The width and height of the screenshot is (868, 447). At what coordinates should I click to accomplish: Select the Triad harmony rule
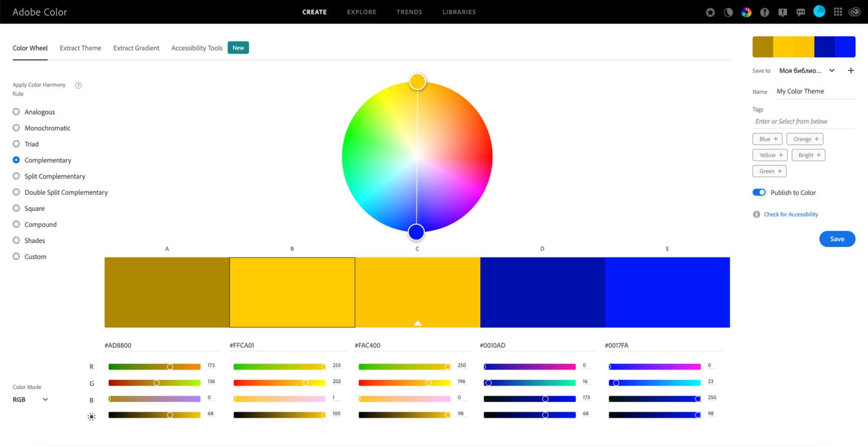click(x=16, y=144)
